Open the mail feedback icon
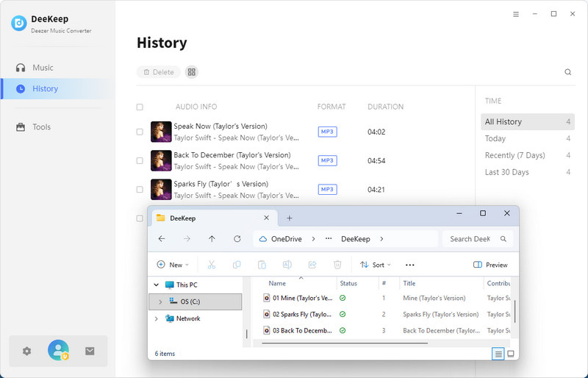This screenshot has width=588, height=378. click(x=90, y=352)
